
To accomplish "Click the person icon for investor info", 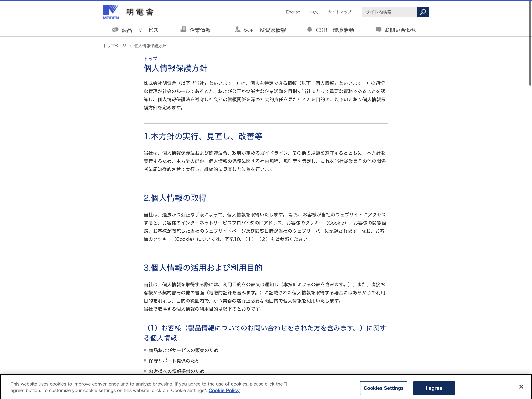I will (237, 30).
